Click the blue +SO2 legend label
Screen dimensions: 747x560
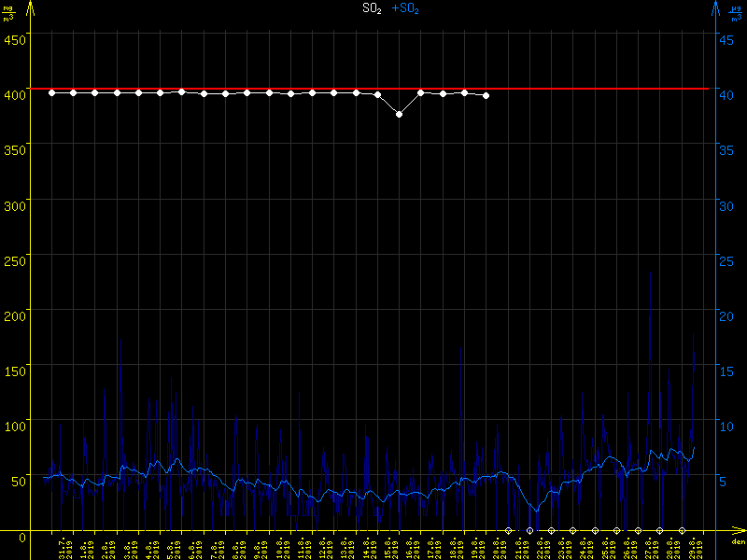coord(405,8)
